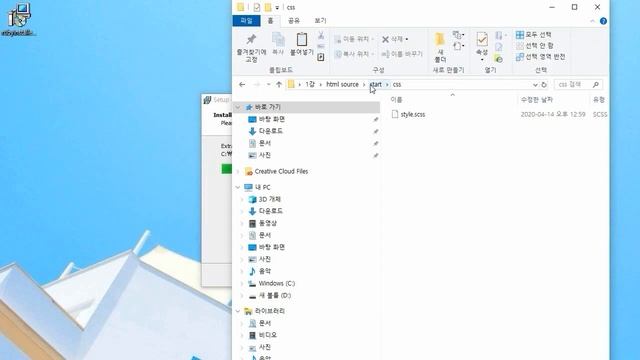
Task: Expand Creative Cloud Files node
Action: [238, 171]
